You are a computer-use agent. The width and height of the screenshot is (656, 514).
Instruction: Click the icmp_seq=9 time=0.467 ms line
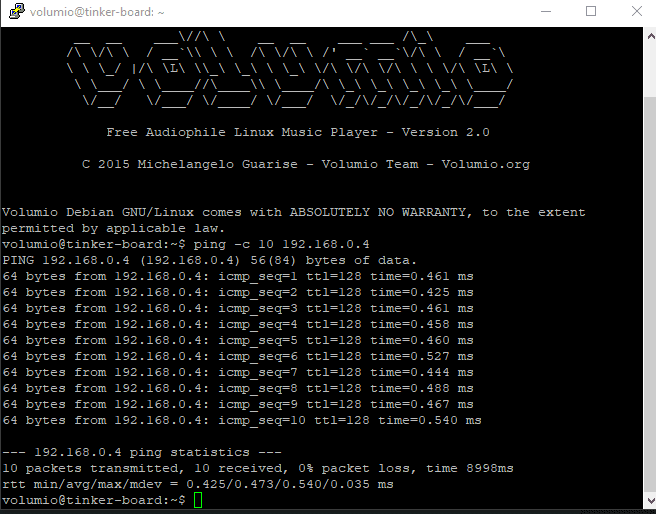[238, 404]
